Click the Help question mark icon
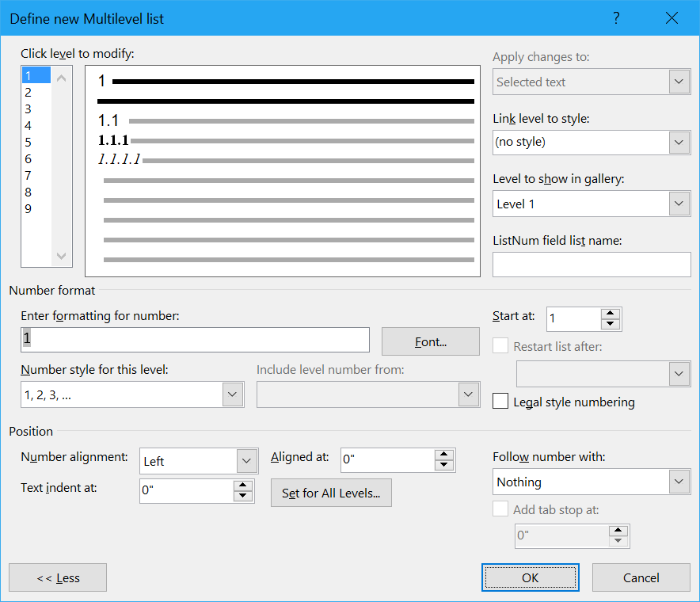The width and height of the screenshot is (700, 602). coord(616,18)
